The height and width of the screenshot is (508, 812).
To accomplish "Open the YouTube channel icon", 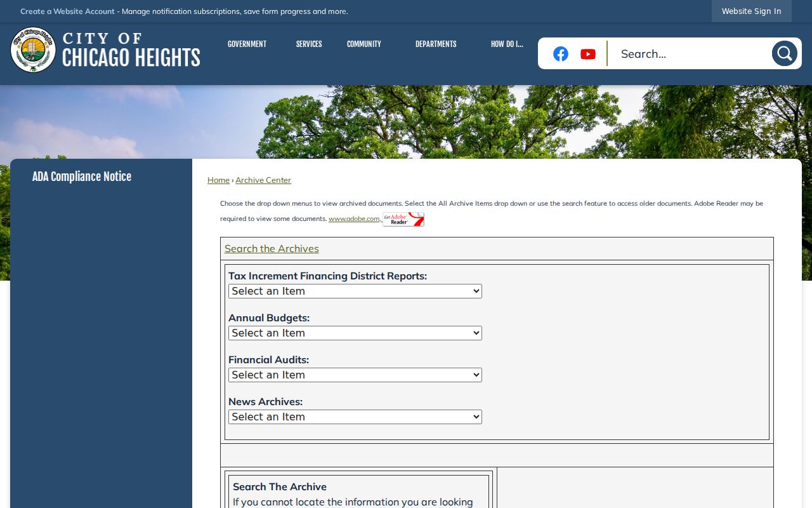I will point(588,54).
